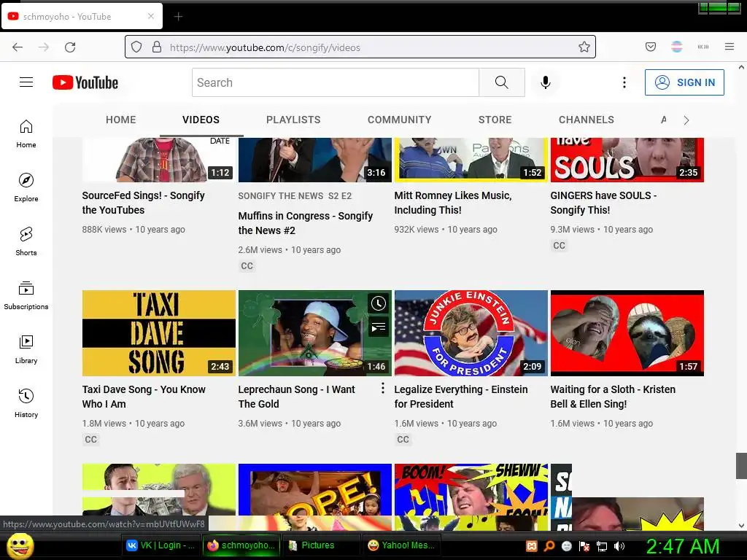
Task: Reload the page
Action: pyautogui.click(x=70, y=47)
